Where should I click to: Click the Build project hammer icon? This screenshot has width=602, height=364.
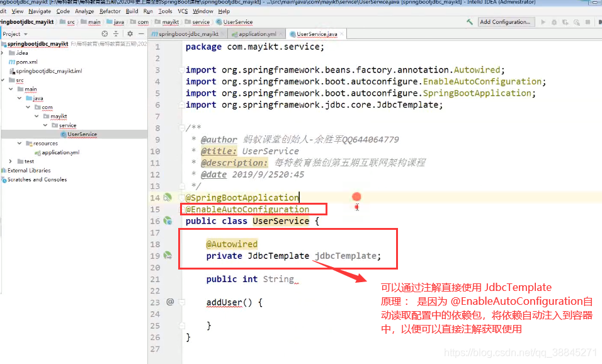pos(470,22)
